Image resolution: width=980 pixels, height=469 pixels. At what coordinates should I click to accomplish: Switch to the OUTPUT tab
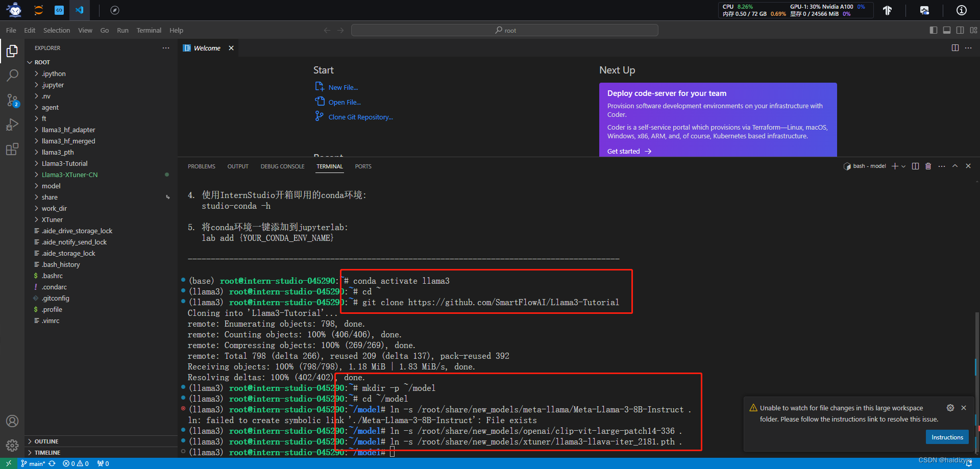click(x=238, y=166)
